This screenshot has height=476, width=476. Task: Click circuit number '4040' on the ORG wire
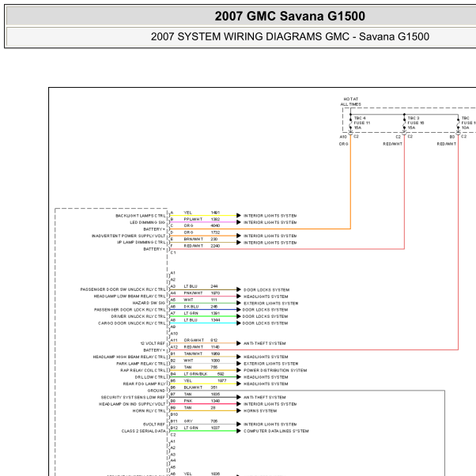pyautogui.click(x=215, y=225)
